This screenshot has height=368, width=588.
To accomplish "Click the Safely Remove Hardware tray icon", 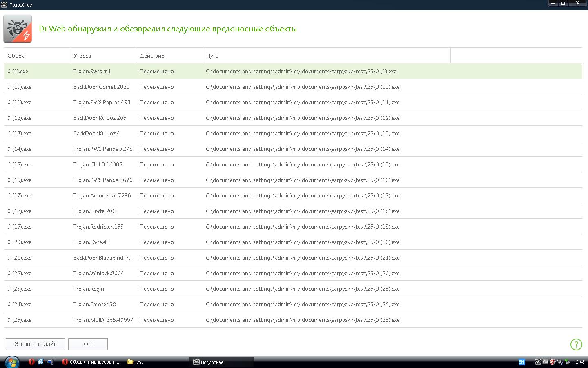I will tap(567, 362).
